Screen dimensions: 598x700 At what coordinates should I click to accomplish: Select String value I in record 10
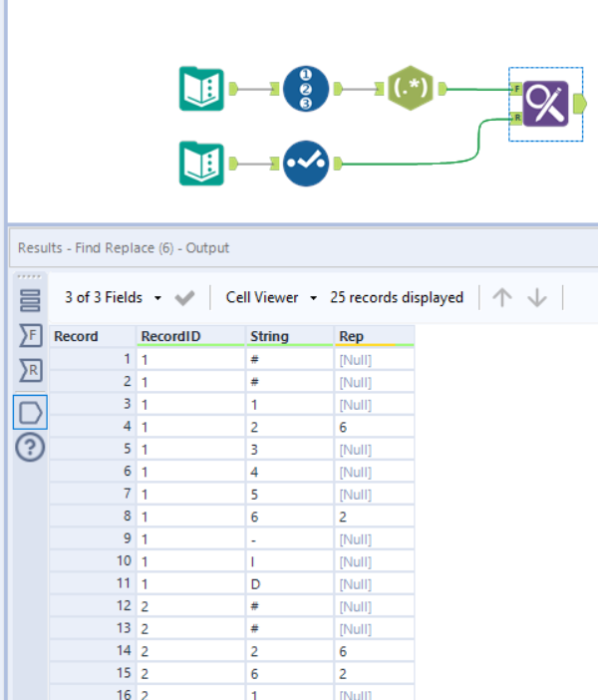(290, 561)
